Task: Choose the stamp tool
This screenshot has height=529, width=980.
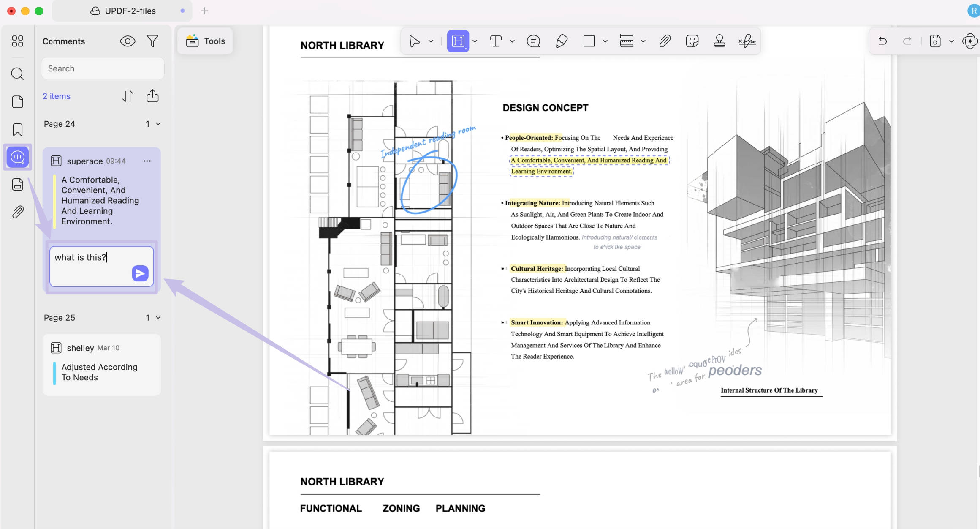Action: [719, 41]
